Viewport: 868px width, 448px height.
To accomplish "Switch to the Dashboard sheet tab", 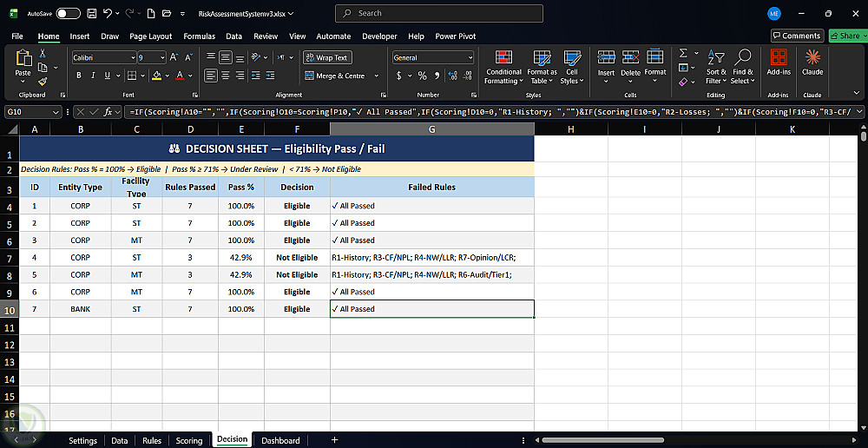I will [280, 440].
